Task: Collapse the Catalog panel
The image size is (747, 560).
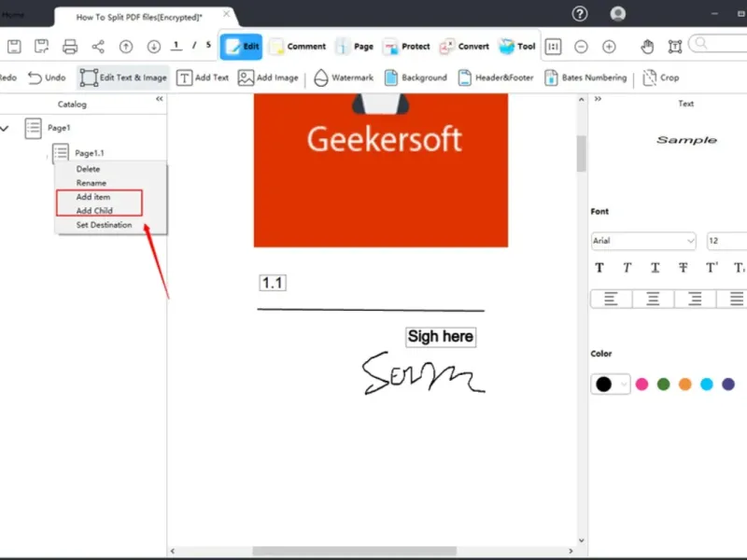Action: tap(159, 99)
